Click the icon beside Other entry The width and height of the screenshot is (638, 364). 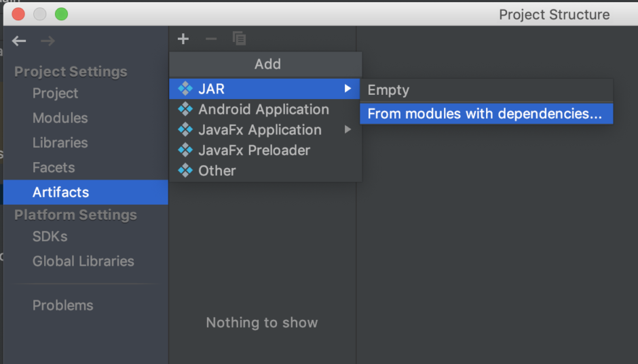(x=185, y=171)
